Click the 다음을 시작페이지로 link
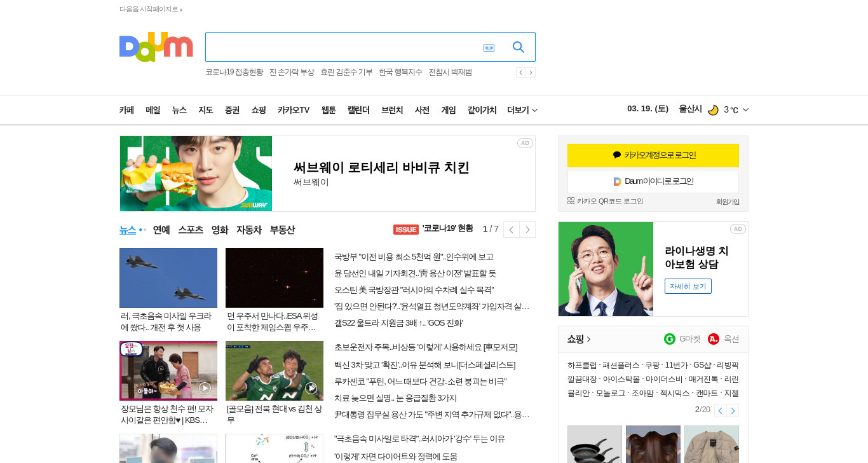This screenshot has width=868, height=463. point(151,9)
